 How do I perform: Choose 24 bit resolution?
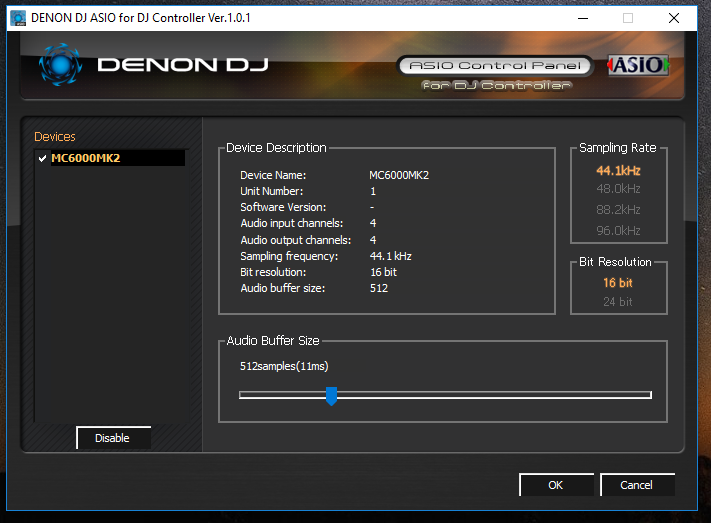[618, 302]
